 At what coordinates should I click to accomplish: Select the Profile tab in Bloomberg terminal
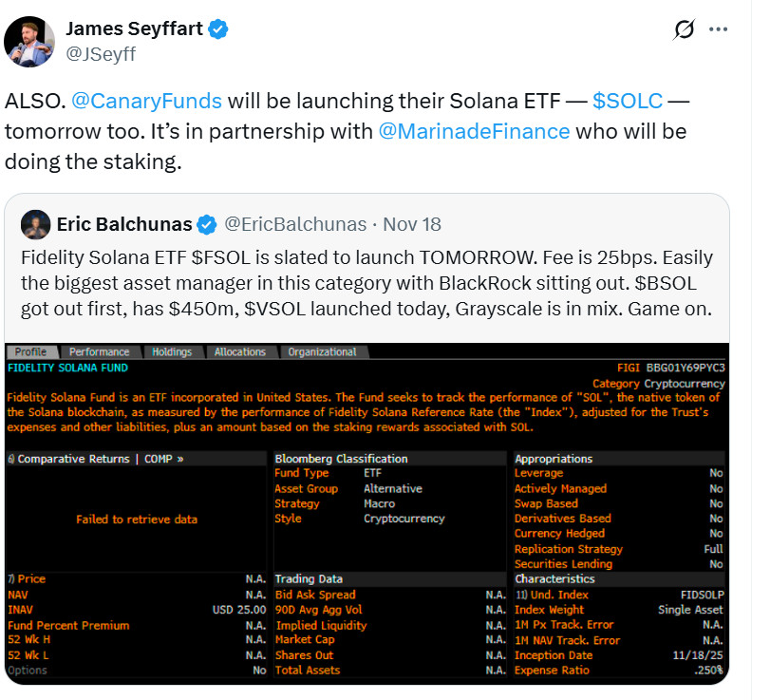(33, 351)
